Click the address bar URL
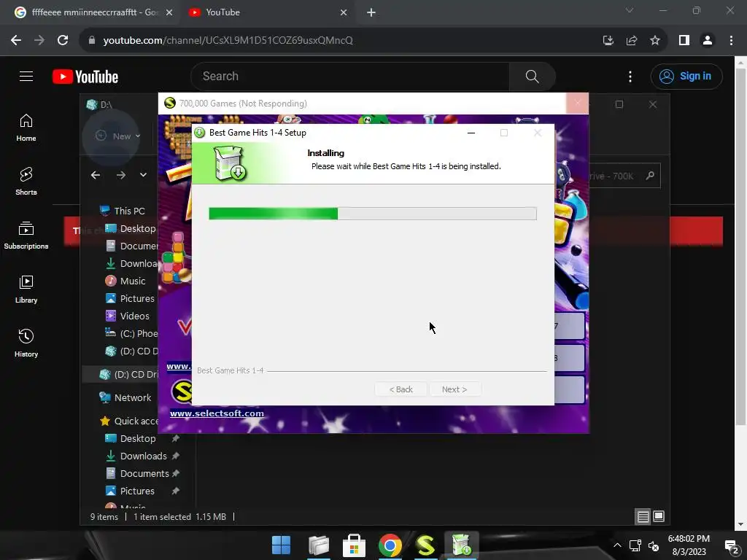The width and height of the screenshot is (747, 560). 228,41
